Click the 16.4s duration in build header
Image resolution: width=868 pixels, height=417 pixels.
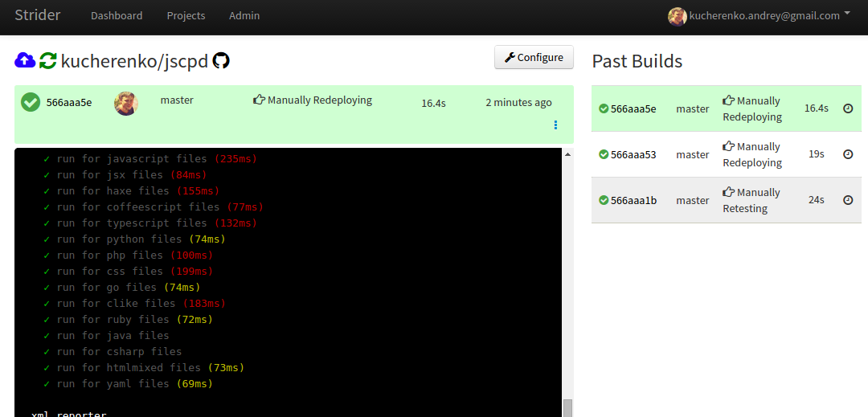[433, 103]
